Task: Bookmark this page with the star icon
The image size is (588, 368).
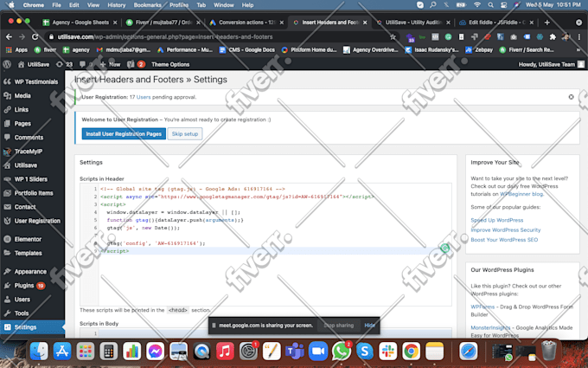Action: point(393,36)
